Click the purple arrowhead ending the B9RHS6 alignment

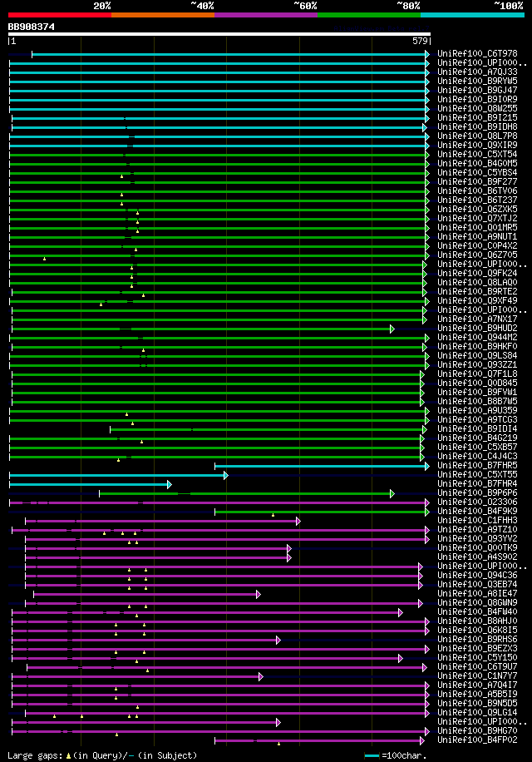point(278,640)
